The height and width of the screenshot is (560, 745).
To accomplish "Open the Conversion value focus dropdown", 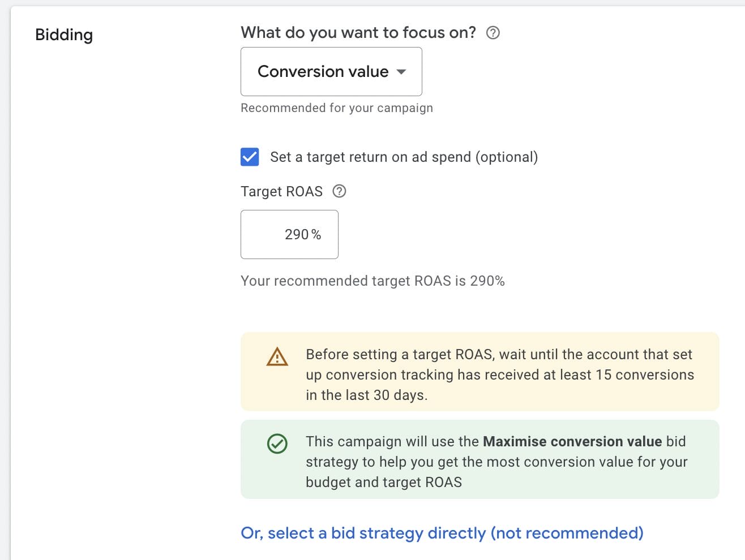I will coord(331,72).
